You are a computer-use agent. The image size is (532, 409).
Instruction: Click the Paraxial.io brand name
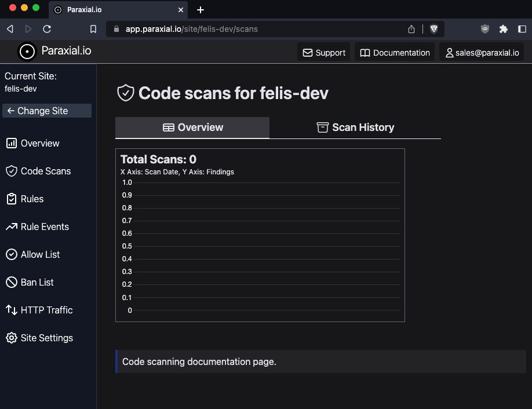(67, 51)
